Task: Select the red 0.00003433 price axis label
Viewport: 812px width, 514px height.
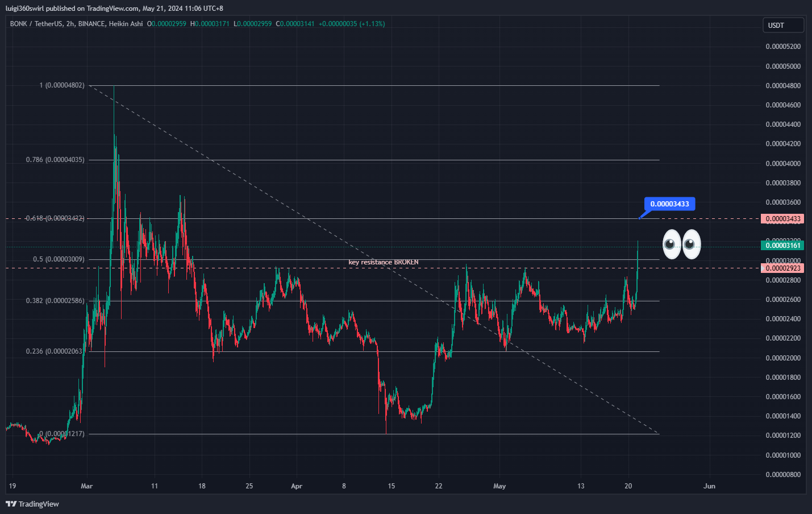Action: pos(782,219)
